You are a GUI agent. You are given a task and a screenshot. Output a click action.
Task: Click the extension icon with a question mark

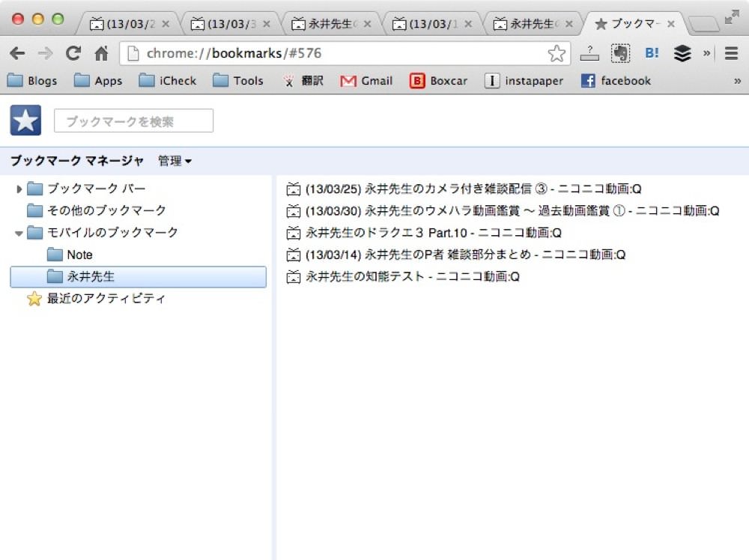589,53
